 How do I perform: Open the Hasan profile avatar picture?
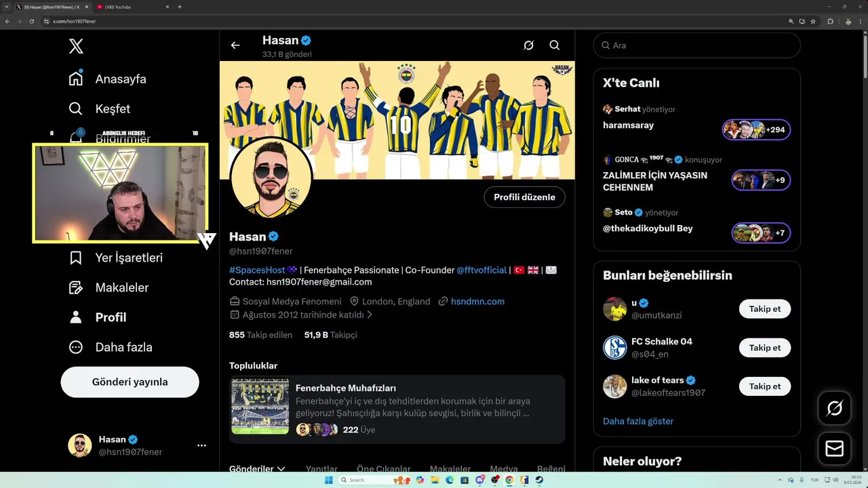(x=271, y=178)
